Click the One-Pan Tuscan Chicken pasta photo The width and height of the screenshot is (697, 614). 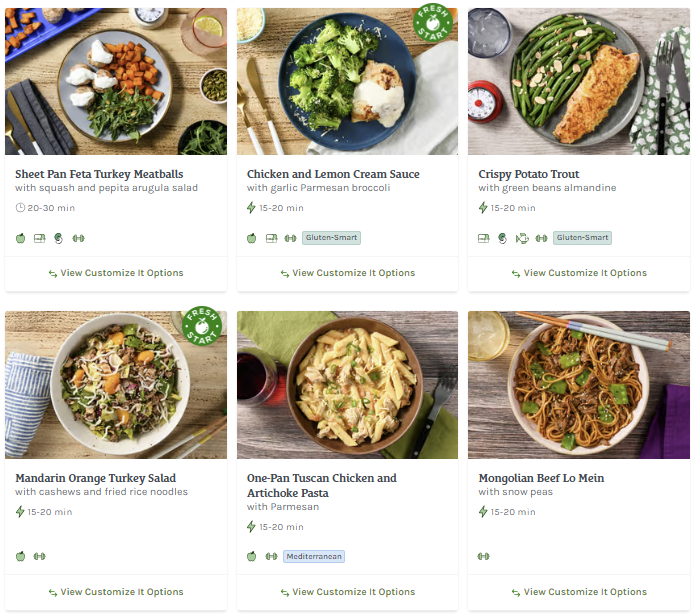[347, 385]
